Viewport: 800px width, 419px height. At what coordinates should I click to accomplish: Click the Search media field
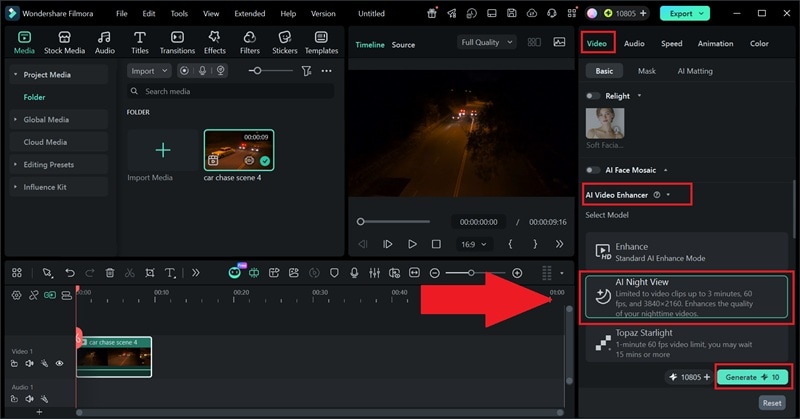231,91
